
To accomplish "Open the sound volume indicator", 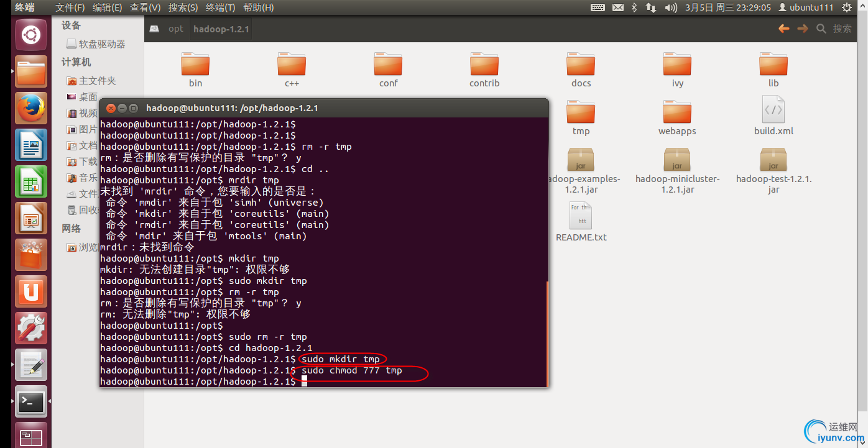I will [x=671, y=7].
